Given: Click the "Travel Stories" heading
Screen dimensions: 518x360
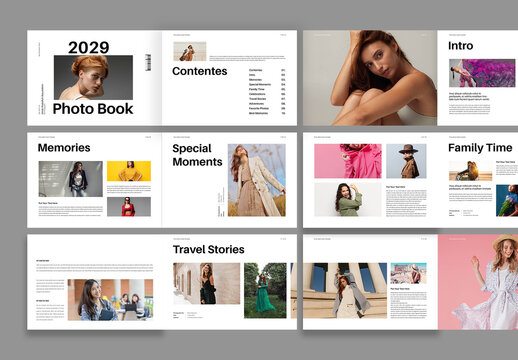Looking at the screenshot, I should coord(209,249).
